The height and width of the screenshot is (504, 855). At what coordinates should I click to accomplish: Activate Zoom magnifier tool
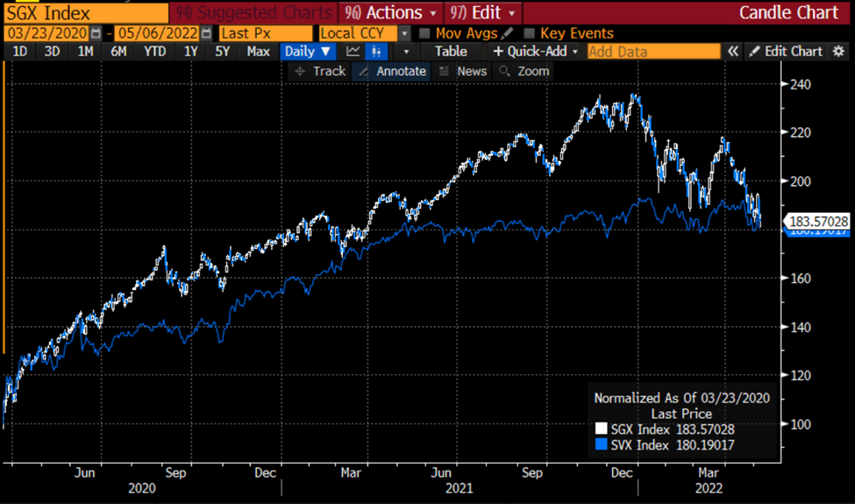524,71
